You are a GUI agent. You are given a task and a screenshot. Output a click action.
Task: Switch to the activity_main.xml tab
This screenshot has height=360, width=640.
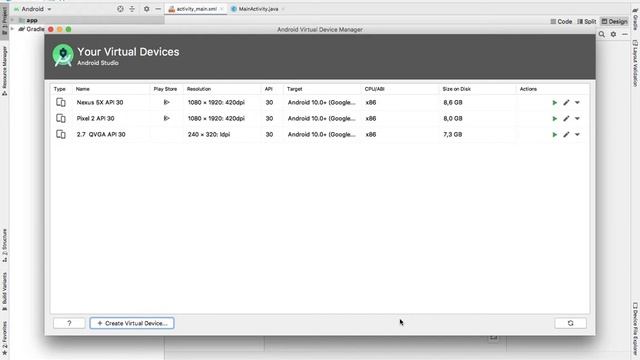click(196, 9)
